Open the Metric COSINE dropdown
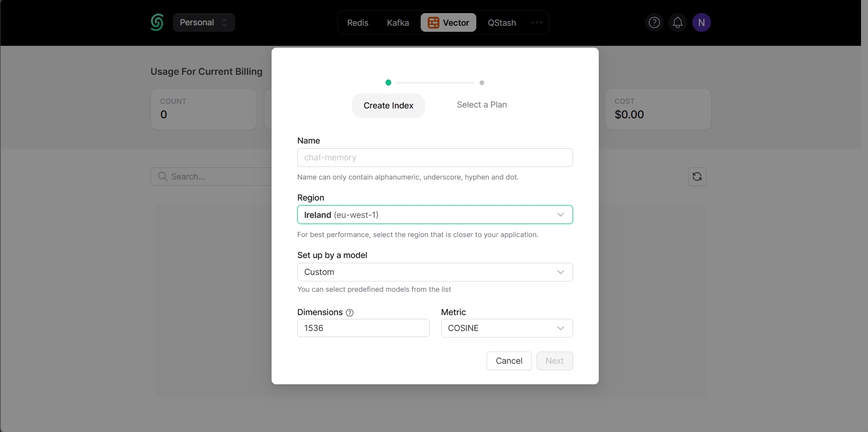Viewport: 868px width, 432px height. (507, 328)
